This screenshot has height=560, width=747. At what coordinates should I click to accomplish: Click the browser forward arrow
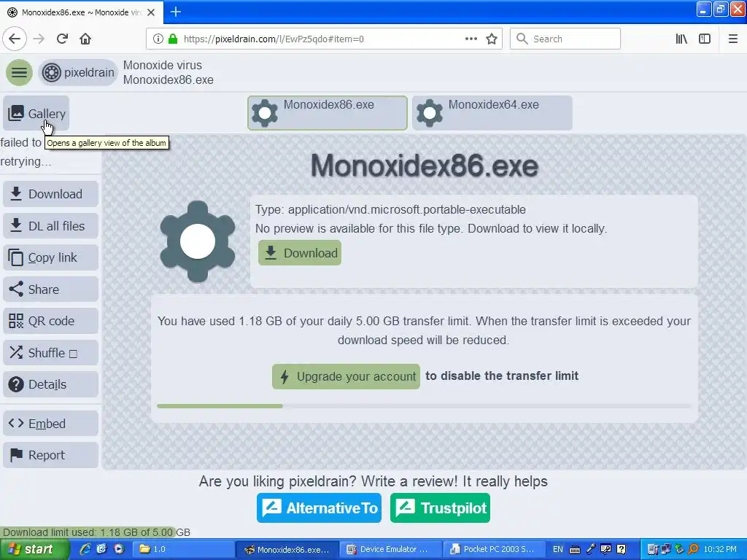[39, 39]
